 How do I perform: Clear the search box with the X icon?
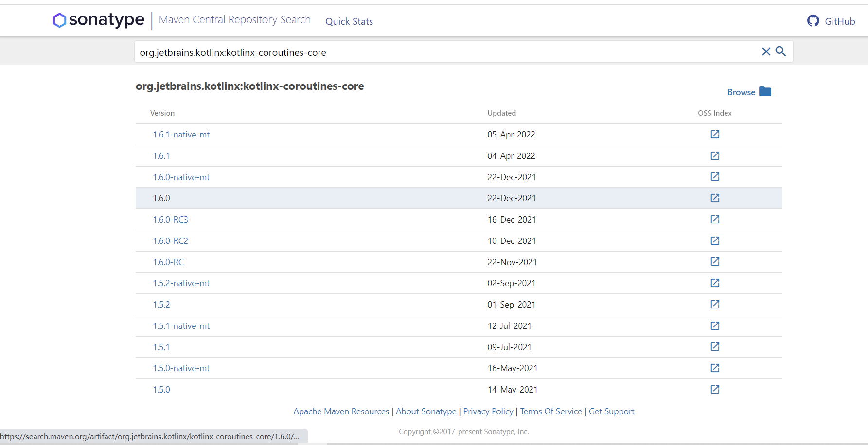tap(766, 51)
